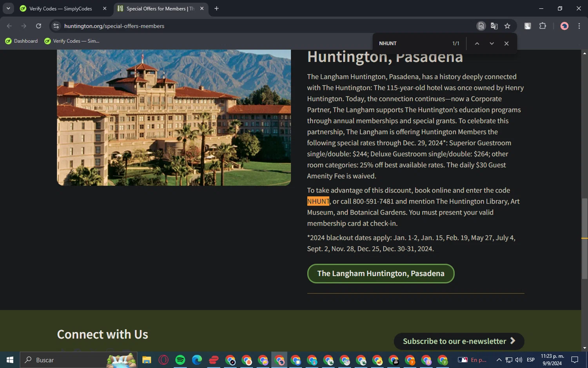Open Verify Codes — Sim... bookmark
The height and width of the screenshot is (368, 588).
(72, 41)
